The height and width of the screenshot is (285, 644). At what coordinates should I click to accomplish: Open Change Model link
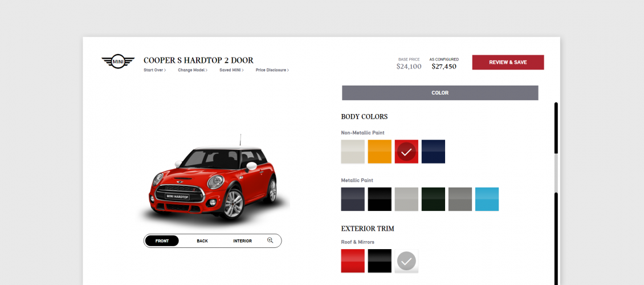point(193,70)
